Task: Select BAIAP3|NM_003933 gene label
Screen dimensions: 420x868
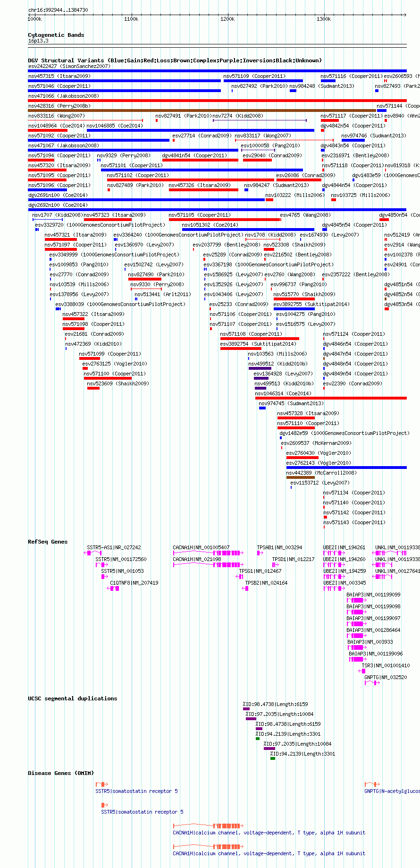Action: point(370,642)
